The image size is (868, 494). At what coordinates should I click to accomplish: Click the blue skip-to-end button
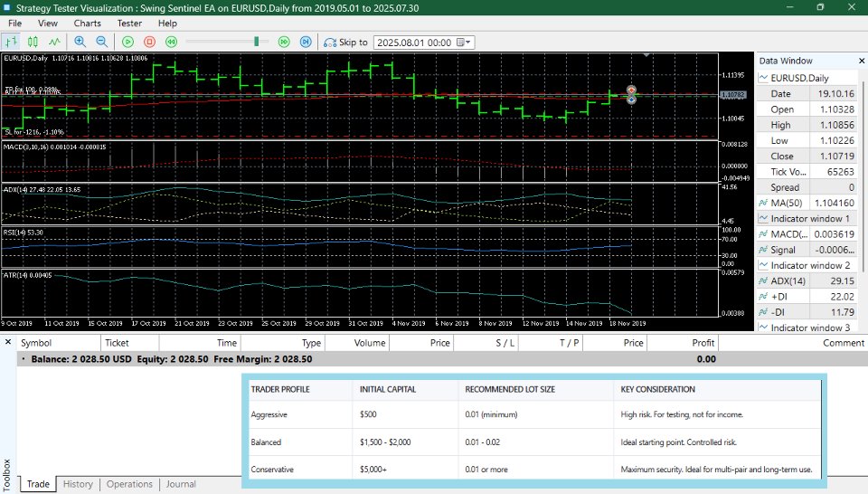[306, 43]
